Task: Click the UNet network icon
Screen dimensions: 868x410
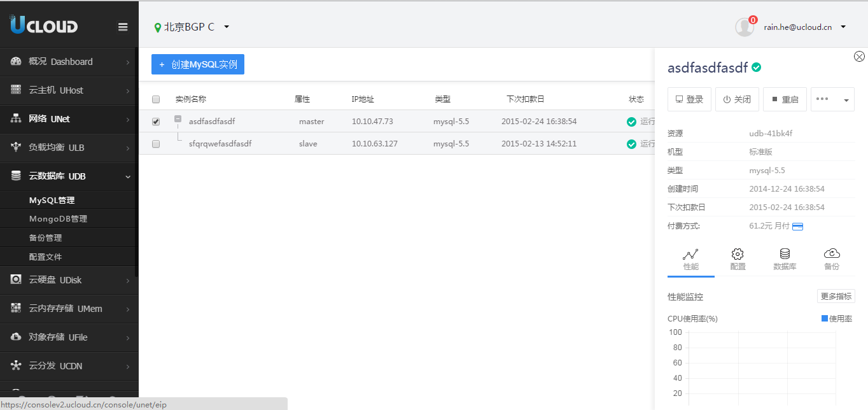Action: tap(16, 118)
